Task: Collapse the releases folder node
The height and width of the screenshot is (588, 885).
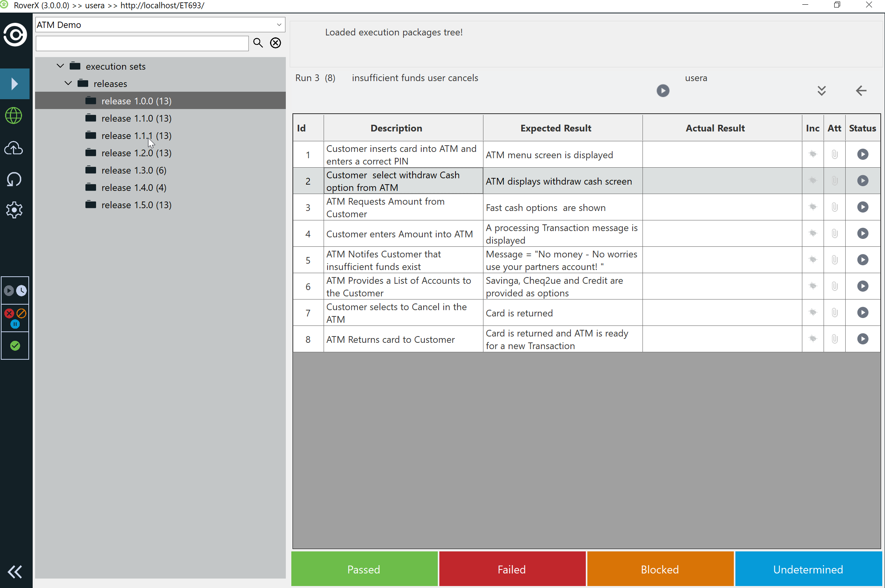Action: click(x=68, y=83)
